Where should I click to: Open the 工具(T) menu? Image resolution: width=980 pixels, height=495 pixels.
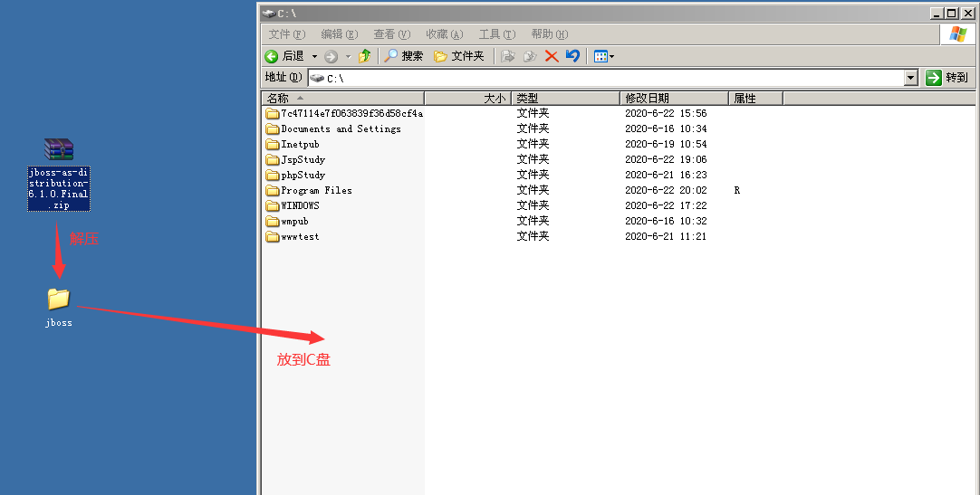497,33
